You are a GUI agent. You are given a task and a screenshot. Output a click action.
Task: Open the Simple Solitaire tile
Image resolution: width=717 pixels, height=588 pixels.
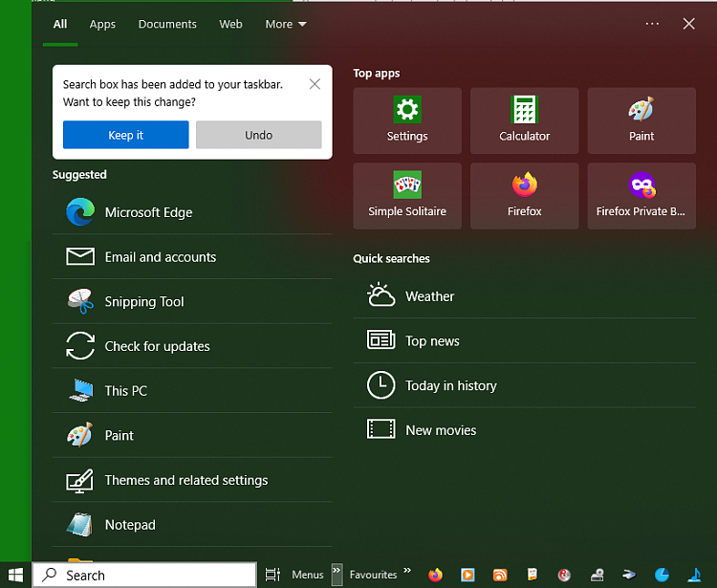point(407,196)
